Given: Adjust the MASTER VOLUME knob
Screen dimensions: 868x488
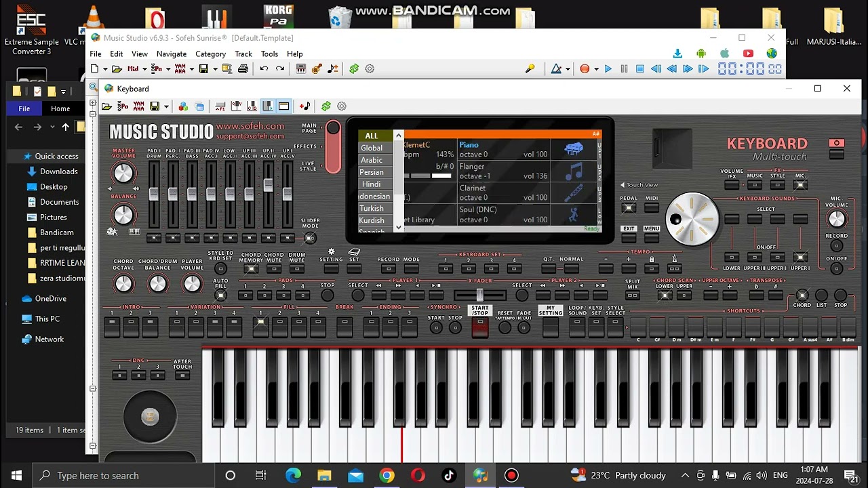Looking at the screenshot, I should click(123, 174).
